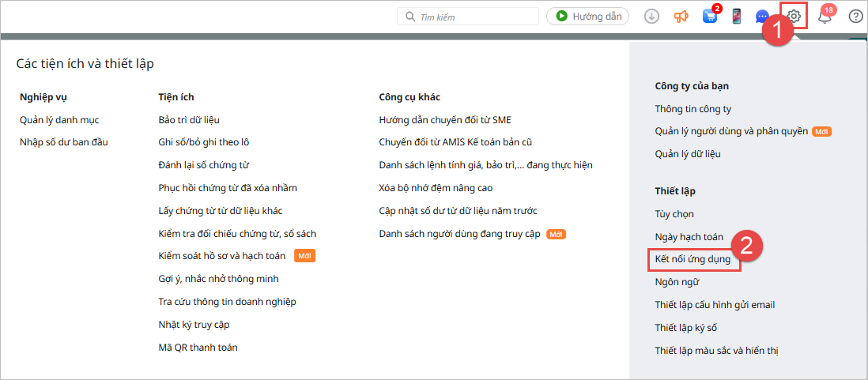Open Thông tin công ty
The width and height of the screenshot is (868, 380).
tap(693, 109)
